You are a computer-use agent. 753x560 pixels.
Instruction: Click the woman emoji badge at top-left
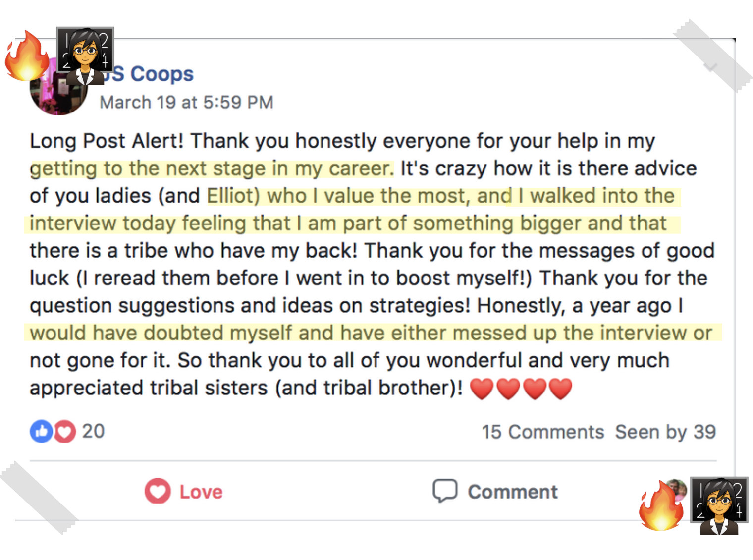click(85, 56)
